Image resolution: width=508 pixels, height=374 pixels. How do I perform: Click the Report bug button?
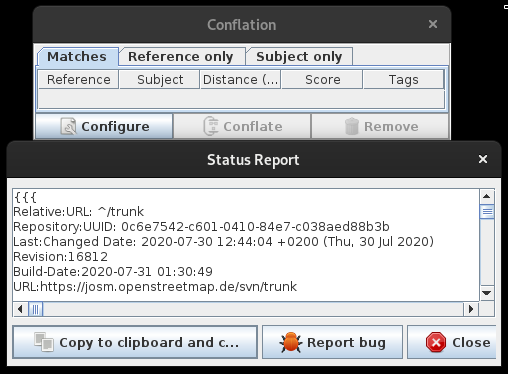point(332,342)
